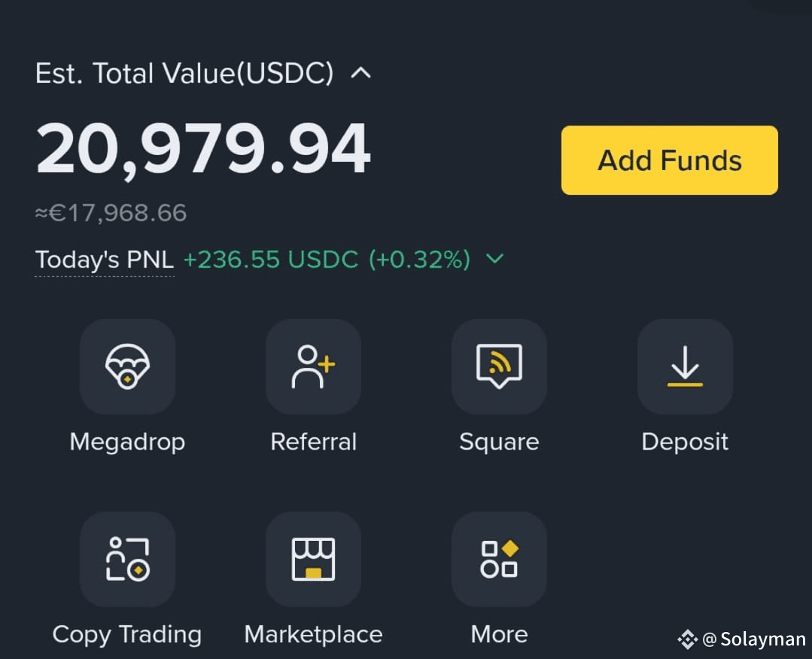
Task: Open currency selector on Est. Total Value(USDC) text
Action: click(x=184, y=73)
